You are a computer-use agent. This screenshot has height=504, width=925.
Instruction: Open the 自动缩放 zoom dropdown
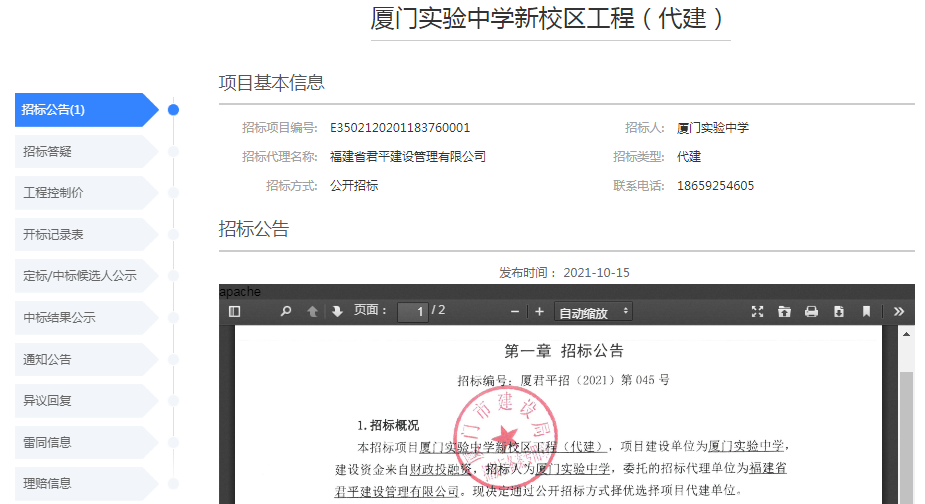(x=593, y=312)
